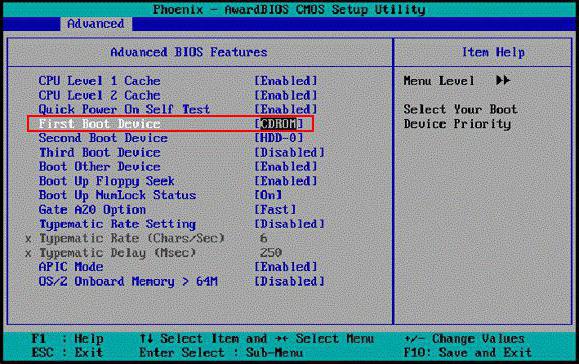Select Third Boot Device label
The image size is (579, 364).
[99, 152]
